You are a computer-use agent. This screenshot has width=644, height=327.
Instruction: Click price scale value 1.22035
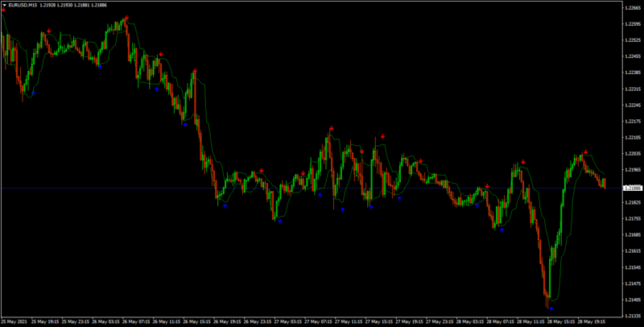pyautogui.click(x=632, y=154)
